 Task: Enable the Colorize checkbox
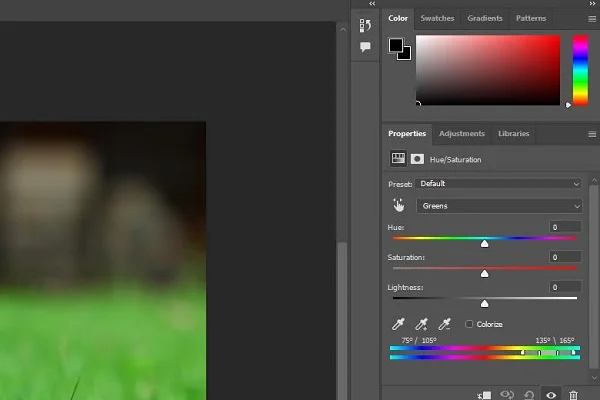click(470, 324)
